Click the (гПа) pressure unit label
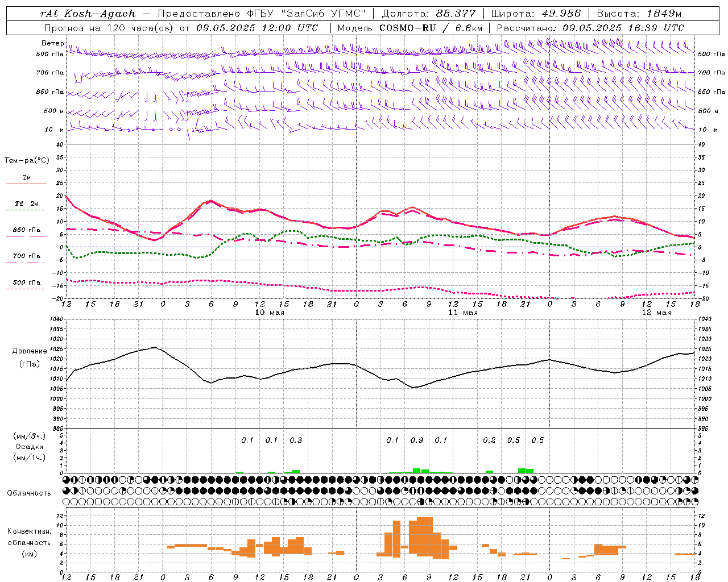Image resolution: width=728 pixels, height=582 pixels. 30,364
